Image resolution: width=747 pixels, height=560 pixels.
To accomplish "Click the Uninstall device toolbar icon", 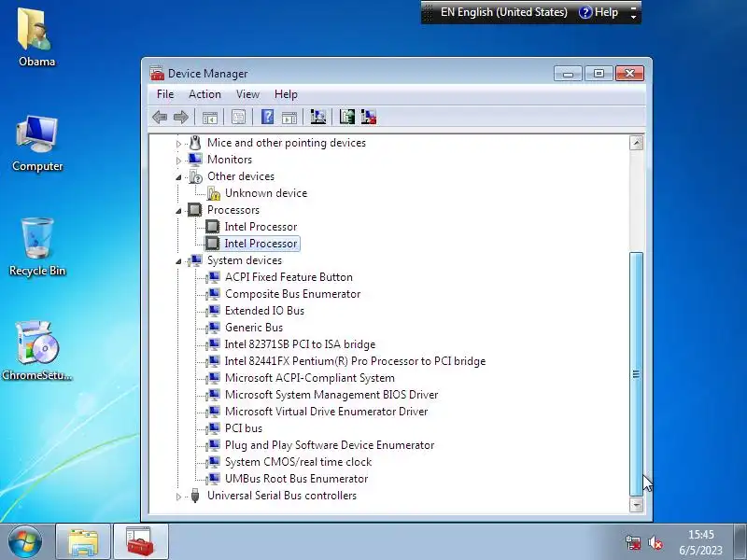I will pyautogui.click(x=369, y=118).
